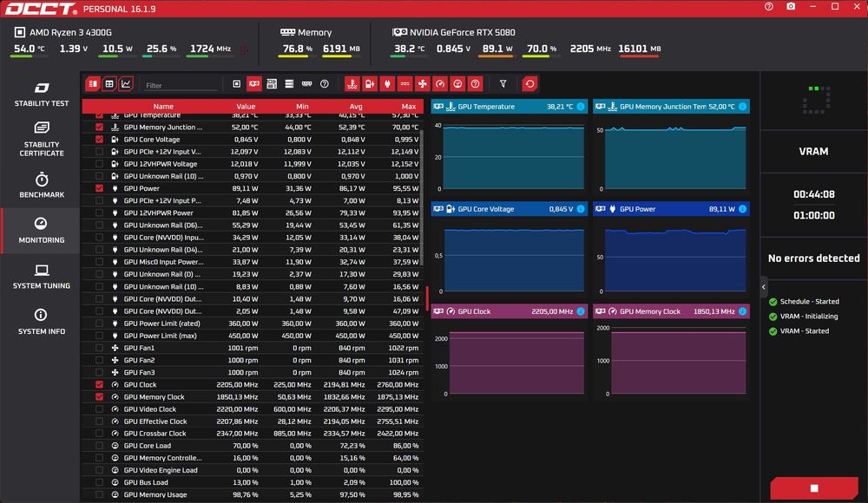Switch to graph-only view icon

coord(126,84)
